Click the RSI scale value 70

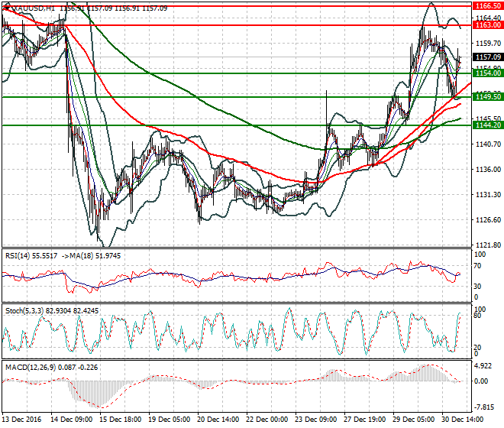[x=478, y=266]
